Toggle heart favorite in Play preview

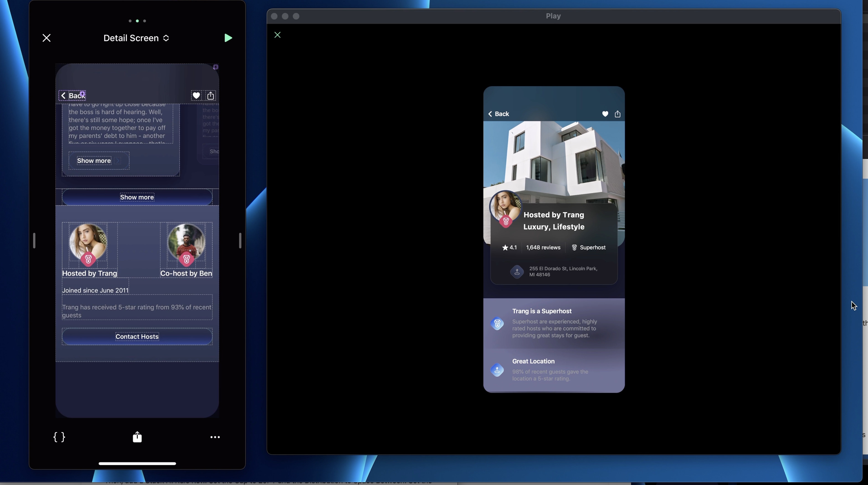[605, 114]
